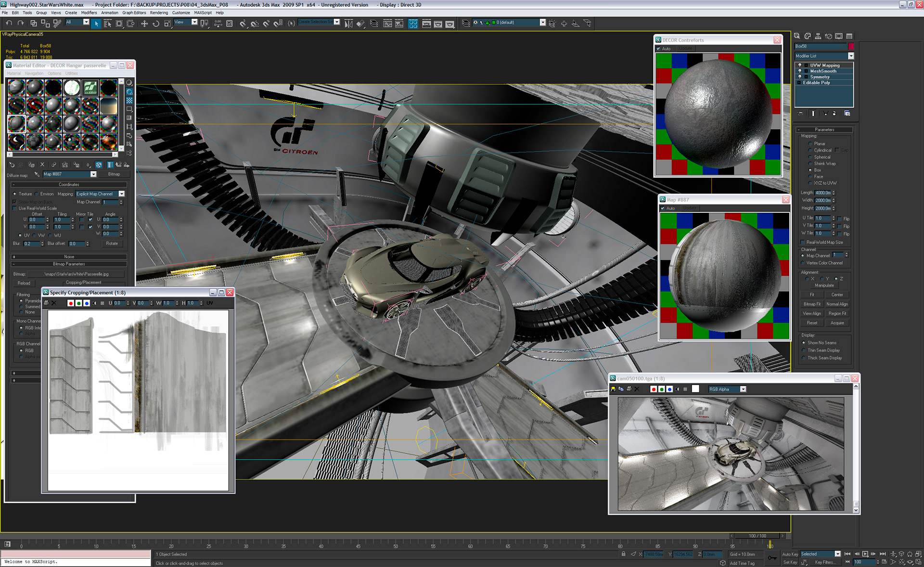Select Spherical mapping radio button
This screenshot has height=567, width=924.
[x=810, y=157]
